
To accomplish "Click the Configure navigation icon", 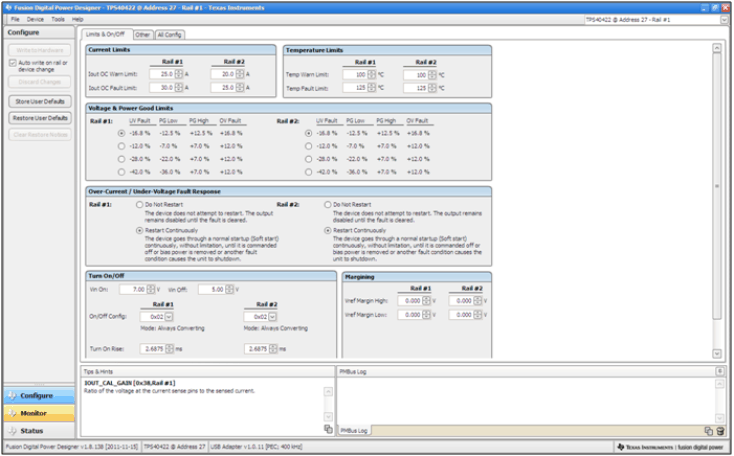I will point(12,396).
